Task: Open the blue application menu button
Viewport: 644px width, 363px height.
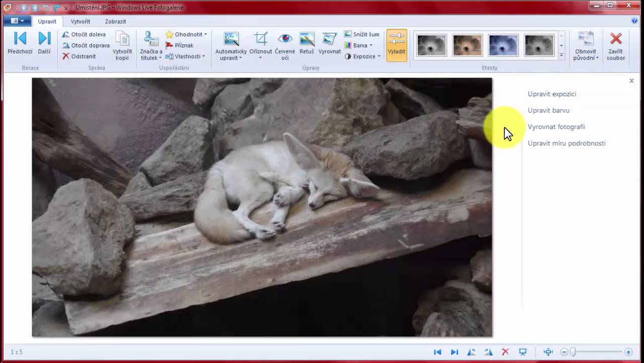Action: click(17, 21)
